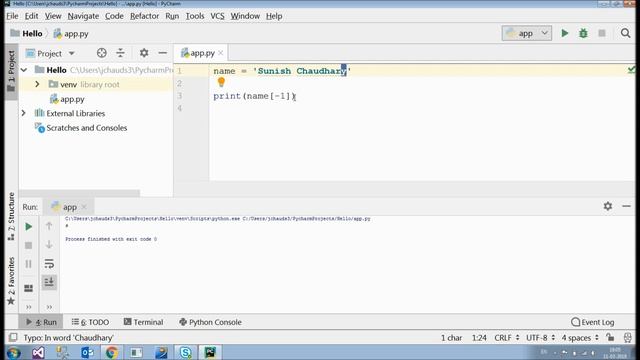Open the Structure side tab
Viewport: 640px width, 360px height.
point(11,216)
